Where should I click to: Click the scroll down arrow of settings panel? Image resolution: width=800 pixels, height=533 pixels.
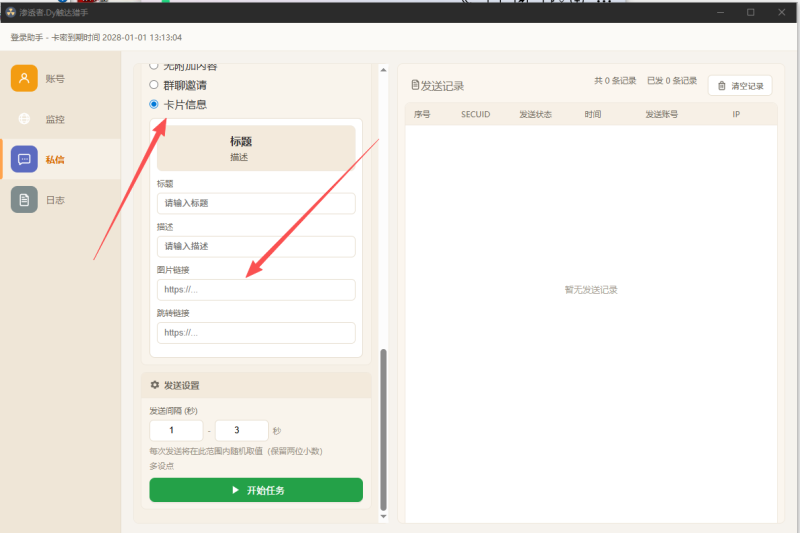click(383, 517)
